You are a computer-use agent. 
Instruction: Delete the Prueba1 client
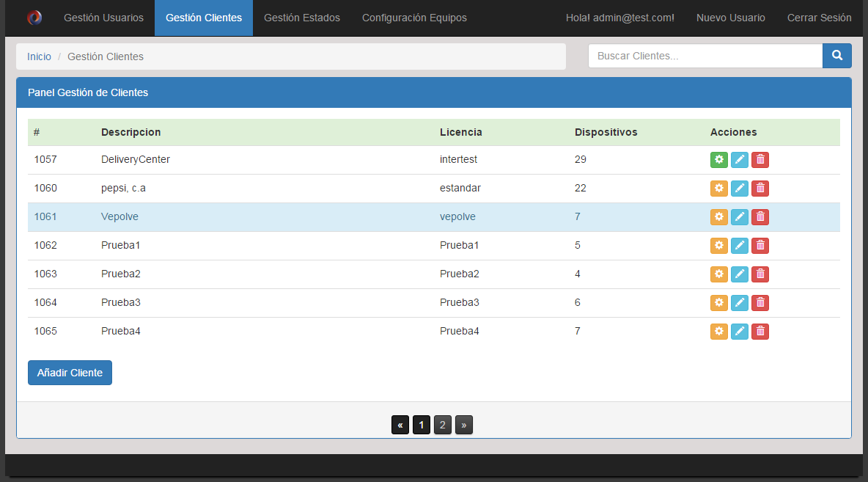pyautogui.click(x=760, y=246)
